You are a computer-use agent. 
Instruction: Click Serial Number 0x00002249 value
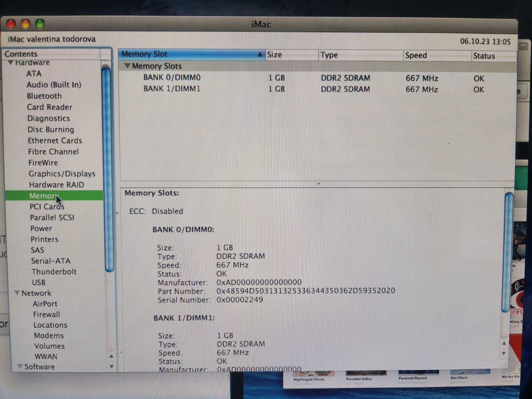(x=240, y=300)
